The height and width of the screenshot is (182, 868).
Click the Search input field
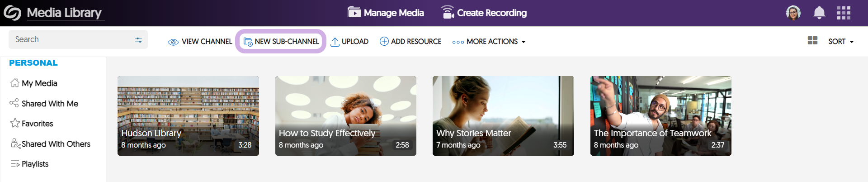[72, 39]
